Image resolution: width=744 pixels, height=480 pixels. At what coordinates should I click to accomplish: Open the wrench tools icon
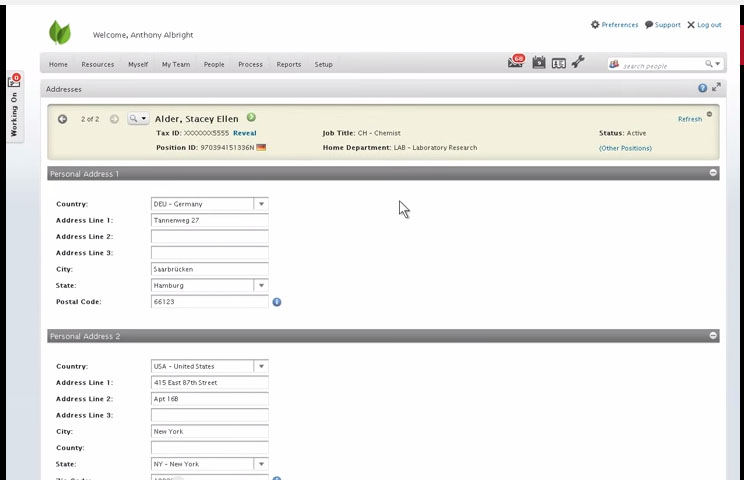[577, 62]
